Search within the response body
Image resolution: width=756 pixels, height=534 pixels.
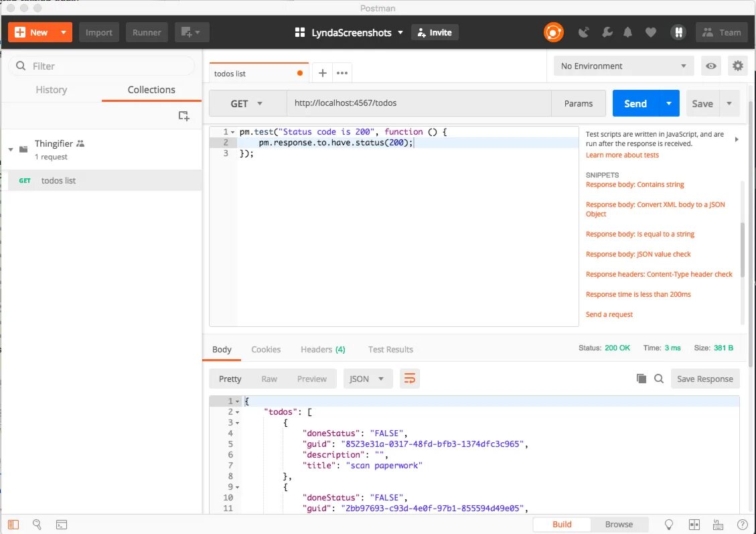(659, 379)
